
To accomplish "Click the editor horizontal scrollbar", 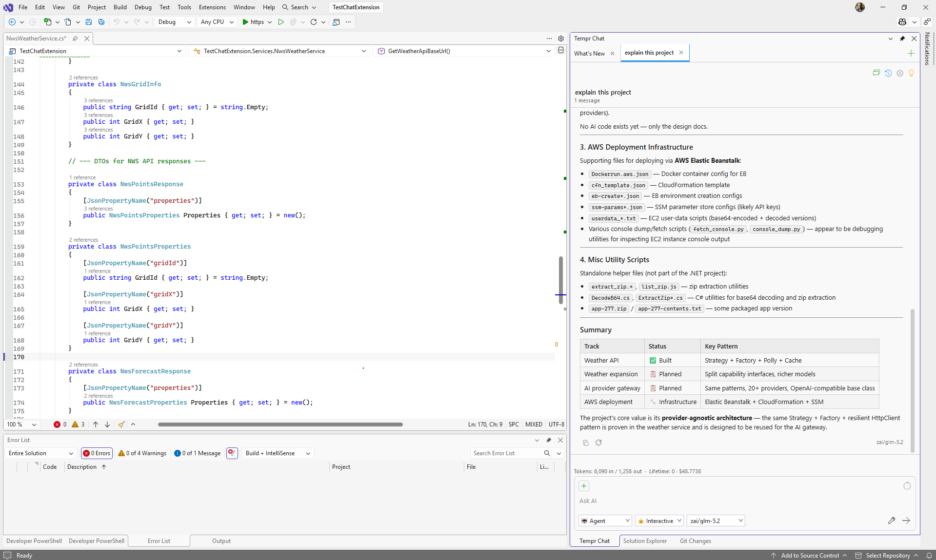I will click(x=280, y=425).
